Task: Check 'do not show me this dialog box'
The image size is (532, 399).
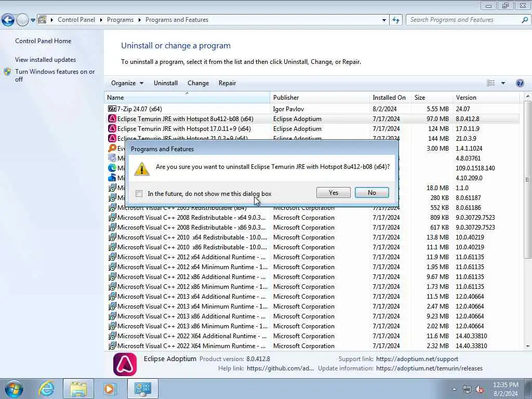Action: [x=139, y=193]
